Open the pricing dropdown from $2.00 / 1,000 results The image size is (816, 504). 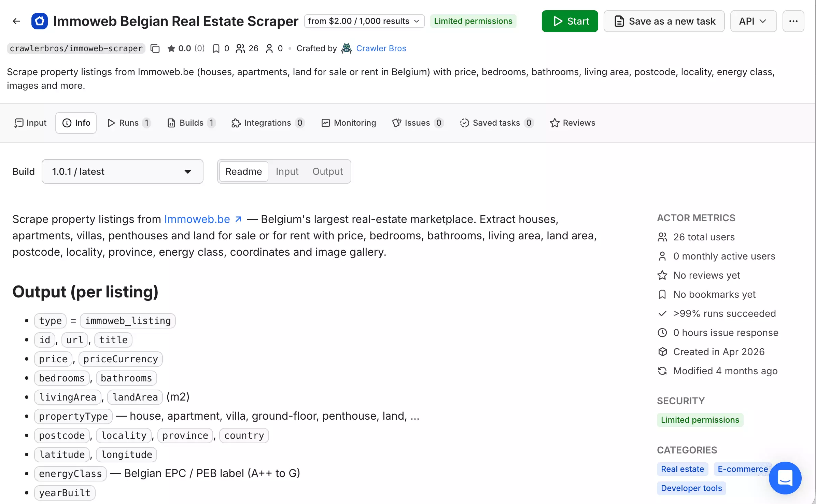tap(364, 21)
